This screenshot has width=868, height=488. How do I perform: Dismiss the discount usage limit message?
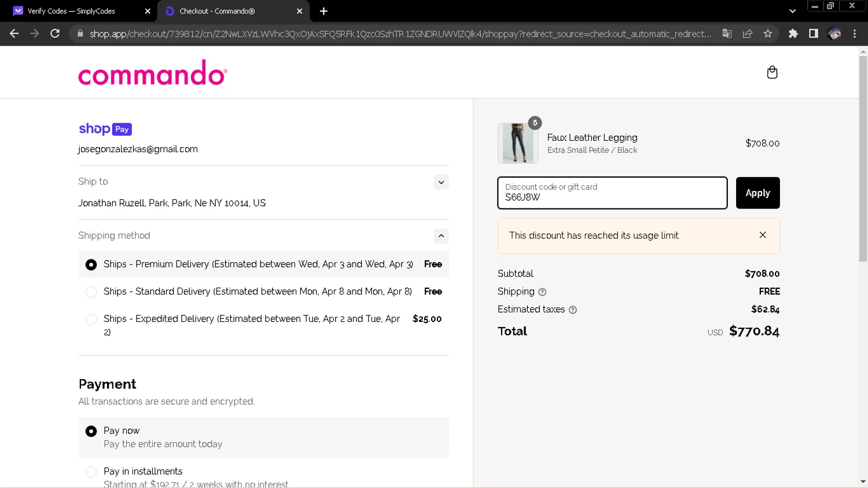[763, 235]
